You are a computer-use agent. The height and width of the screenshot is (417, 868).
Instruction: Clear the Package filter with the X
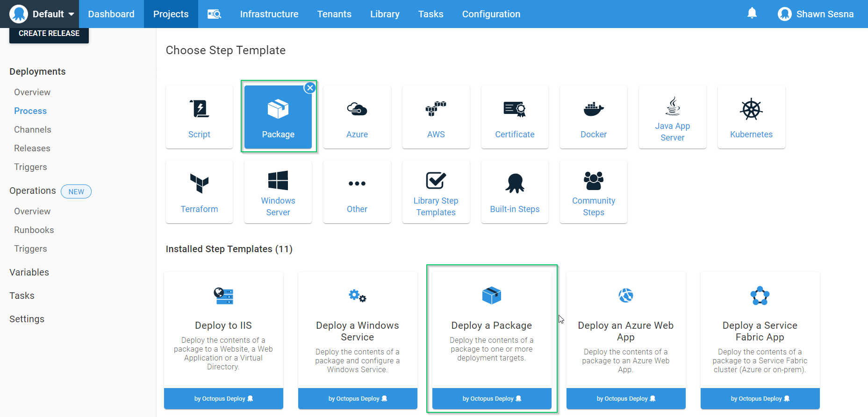coord(310,88)
